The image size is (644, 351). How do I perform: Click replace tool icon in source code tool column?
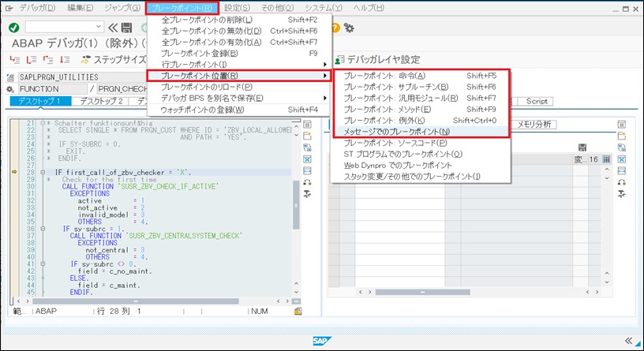tap(307, 147)
